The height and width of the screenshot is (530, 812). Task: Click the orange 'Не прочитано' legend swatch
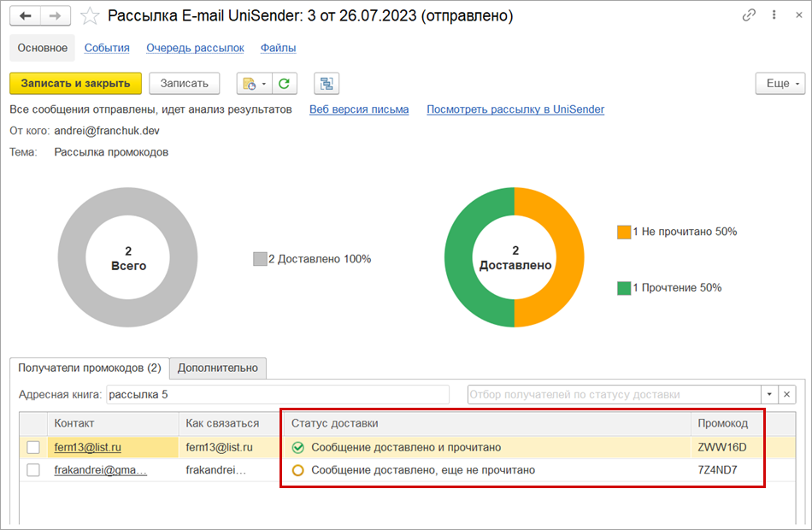[x=623, y=232]
